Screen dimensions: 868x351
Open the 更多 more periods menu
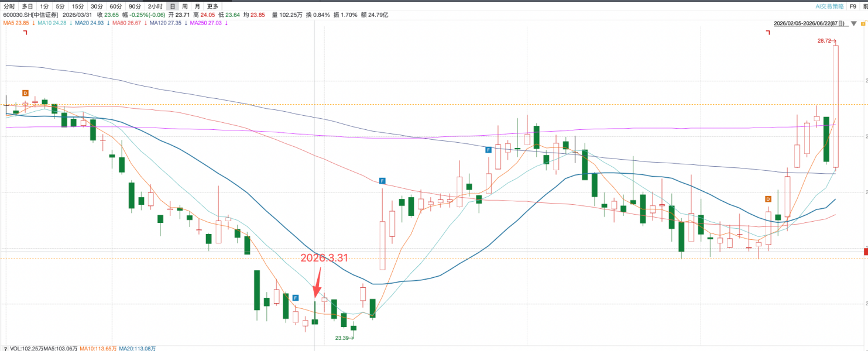(212, 6)
